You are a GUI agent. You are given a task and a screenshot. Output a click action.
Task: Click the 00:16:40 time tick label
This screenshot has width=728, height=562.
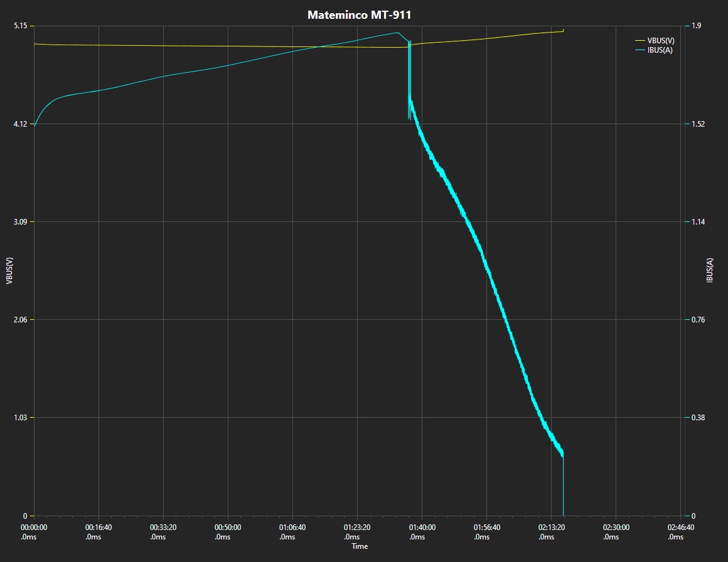coord(99,533)
